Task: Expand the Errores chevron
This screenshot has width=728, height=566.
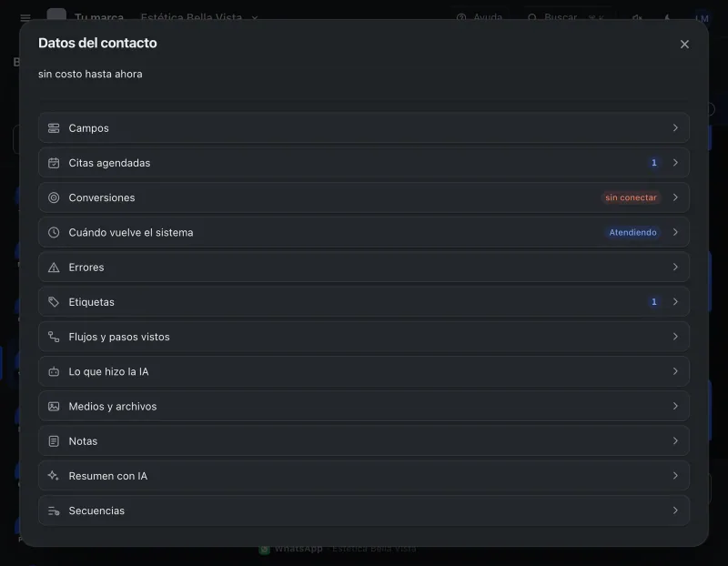Action: 675,267
